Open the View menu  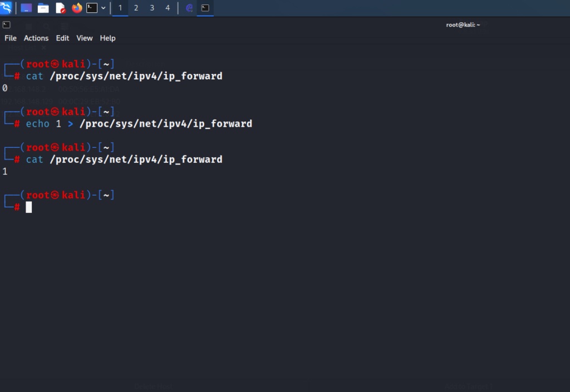click(x=85, y=38)
